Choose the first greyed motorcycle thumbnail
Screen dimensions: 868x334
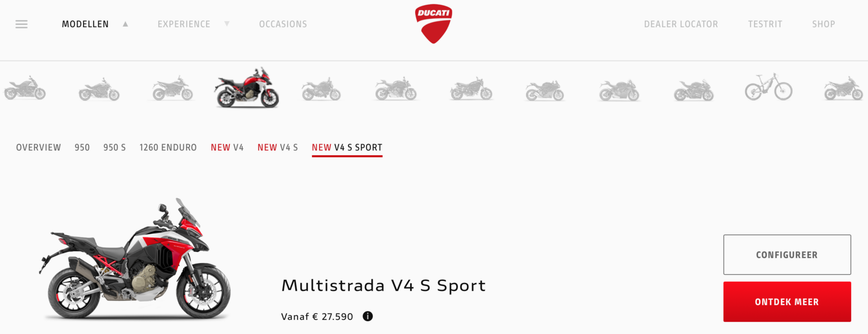(25, 88)
